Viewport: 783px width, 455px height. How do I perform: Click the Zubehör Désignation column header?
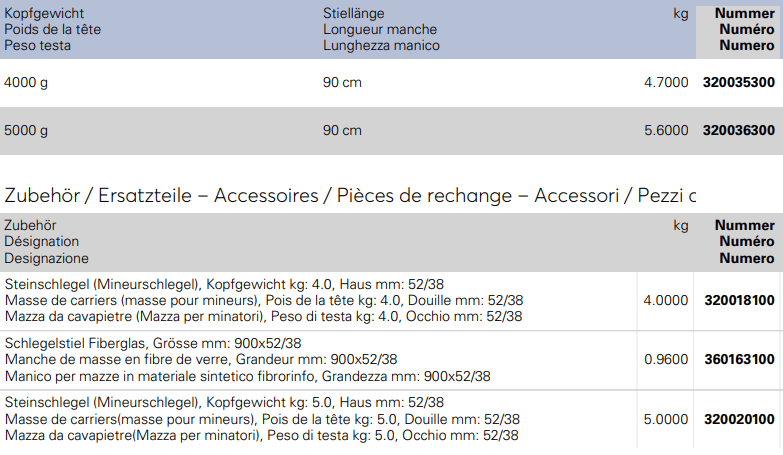[46, 242]
